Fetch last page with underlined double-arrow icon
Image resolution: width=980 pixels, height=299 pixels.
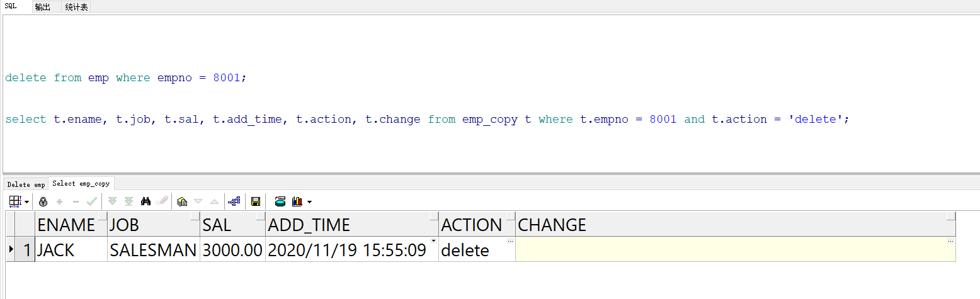click(128, 201)
